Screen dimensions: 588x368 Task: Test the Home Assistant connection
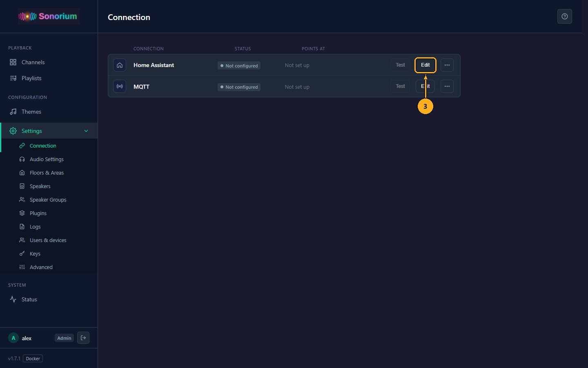pos(400,65)
